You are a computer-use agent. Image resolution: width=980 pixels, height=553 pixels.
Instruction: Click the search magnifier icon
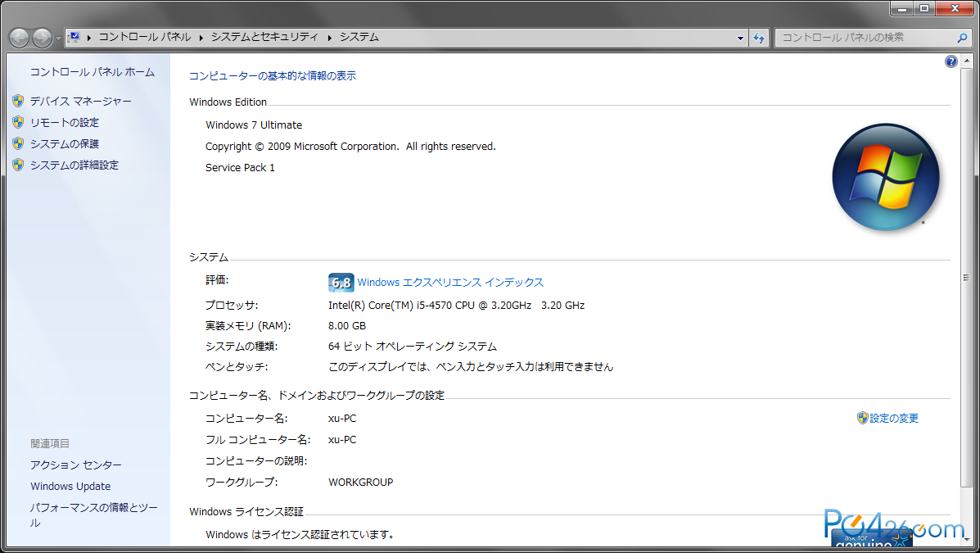[963, 38]
